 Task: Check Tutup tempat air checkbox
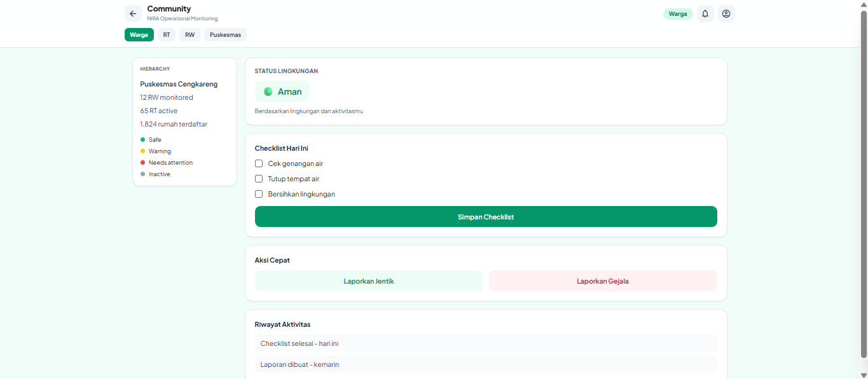coord(259,179)
